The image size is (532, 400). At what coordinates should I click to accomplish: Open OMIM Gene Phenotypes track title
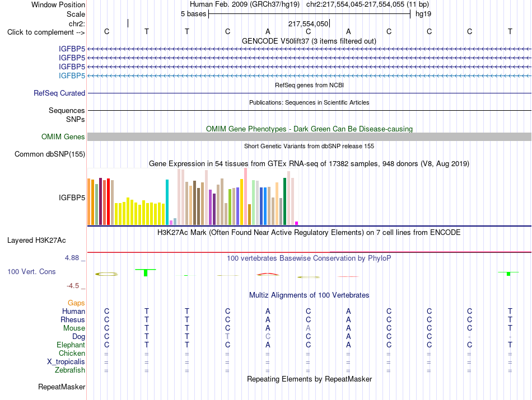pos(309,129)
